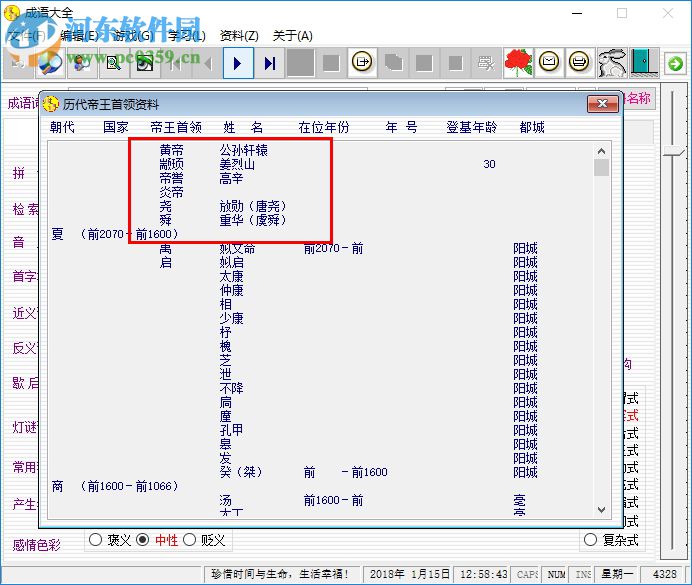
Task: Select the 复杂式 radio button
Action: pyautogui.click(x=590, y=540)
